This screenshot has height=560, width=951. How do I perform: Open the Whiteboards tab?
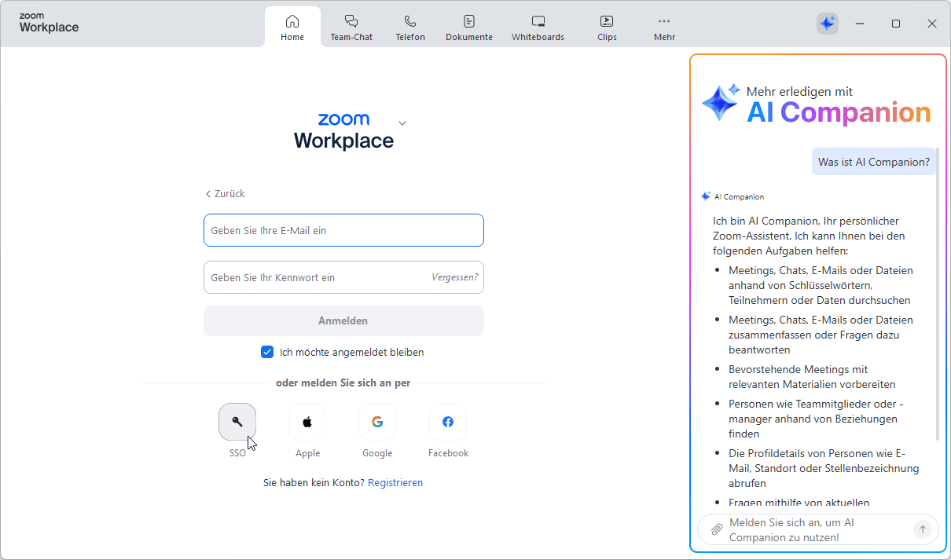538,27
